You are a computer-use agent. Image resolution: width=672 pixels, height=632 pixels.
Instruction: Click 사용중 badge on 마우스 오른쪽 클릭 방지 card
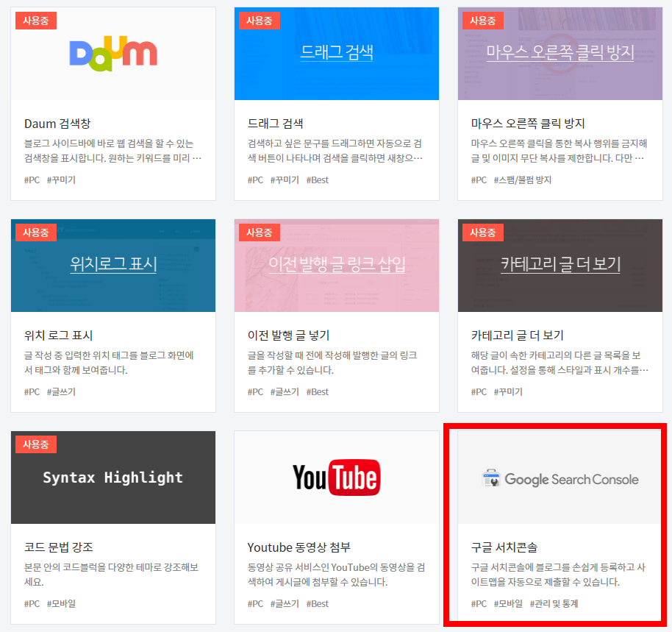[482, 21]
